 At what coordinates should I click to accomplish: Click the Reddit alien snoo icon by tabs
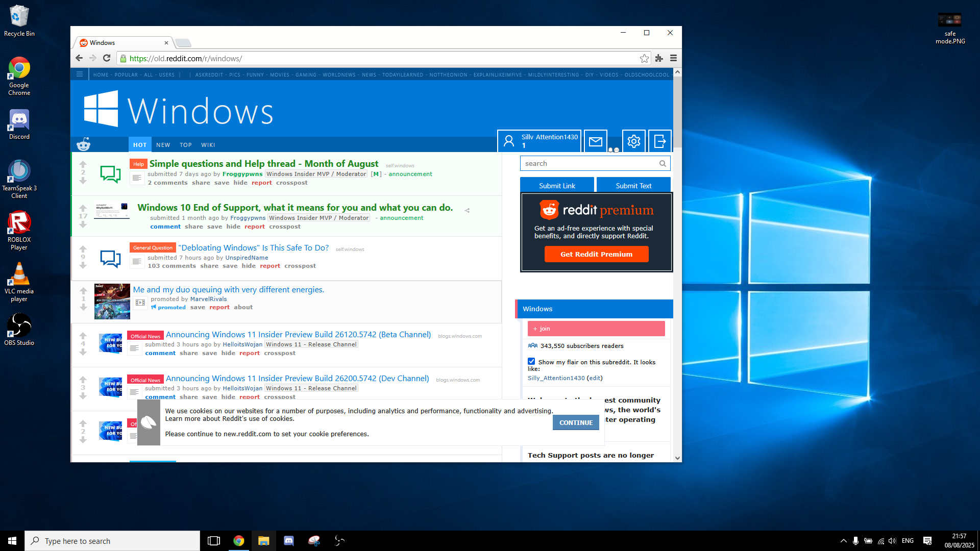coord(83,144)
